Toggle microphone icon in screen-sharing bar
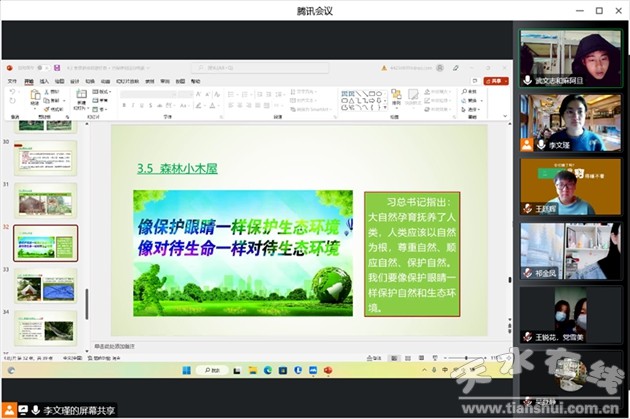The width and height of the screenshot is (630, 419). point(36,410)
